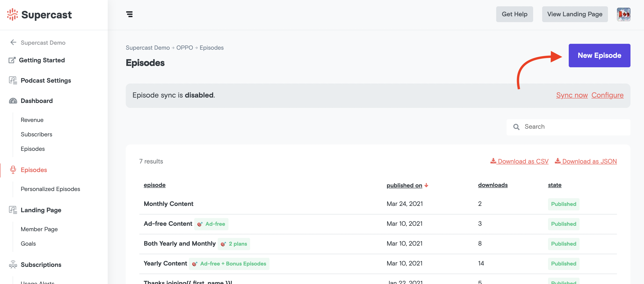
Task: Focus the episode Search field
Action: tap(573, 127)
